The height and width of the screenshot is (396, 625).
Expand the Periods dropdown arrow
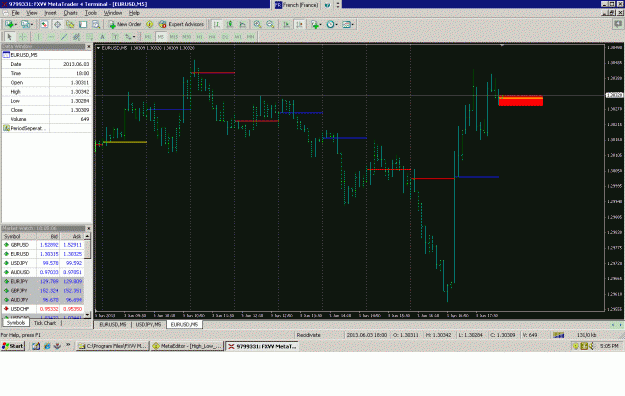336,25
